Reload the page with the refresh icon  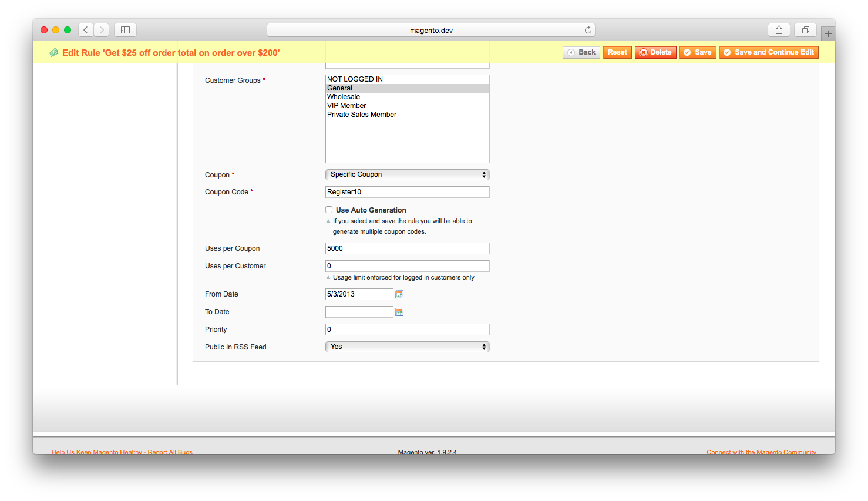(x=588, y=30)
